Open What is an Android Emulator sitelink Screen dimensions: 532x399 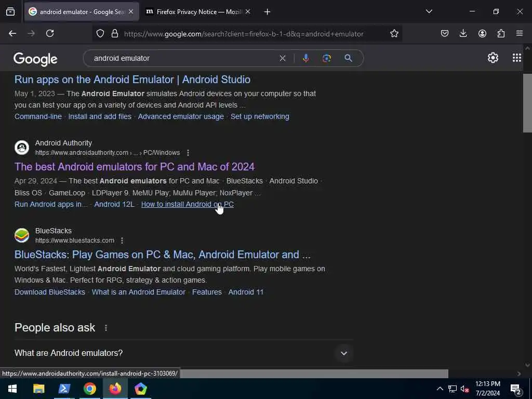tap(139, 292)
